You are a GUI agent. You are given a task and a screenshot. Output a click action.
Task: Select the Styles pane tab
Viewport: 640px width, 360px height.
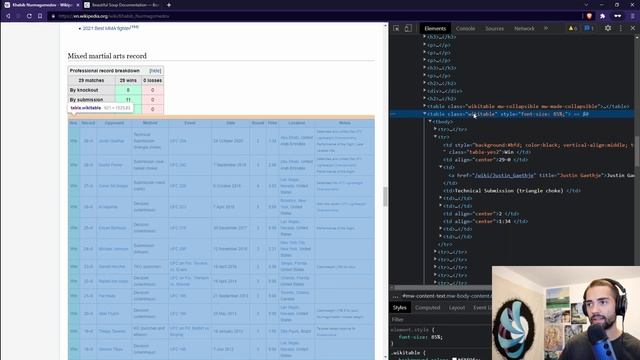point(400,308)
